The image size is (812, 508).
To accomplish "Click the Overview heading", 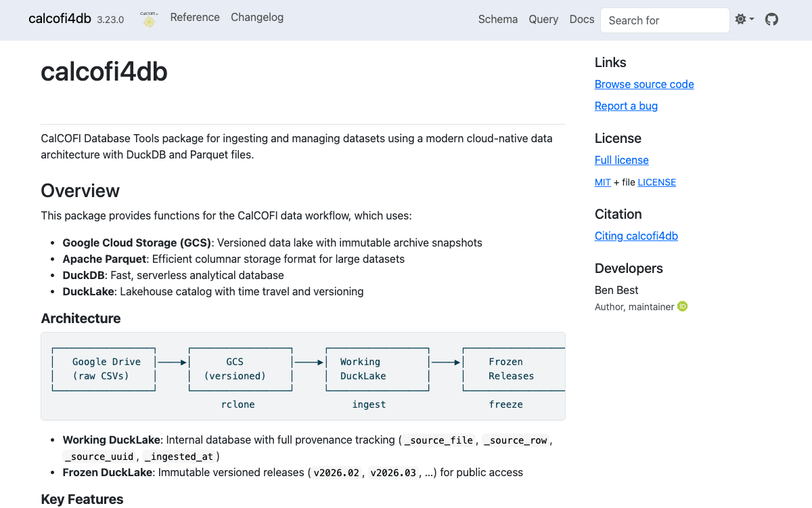I will coord(81,190).
